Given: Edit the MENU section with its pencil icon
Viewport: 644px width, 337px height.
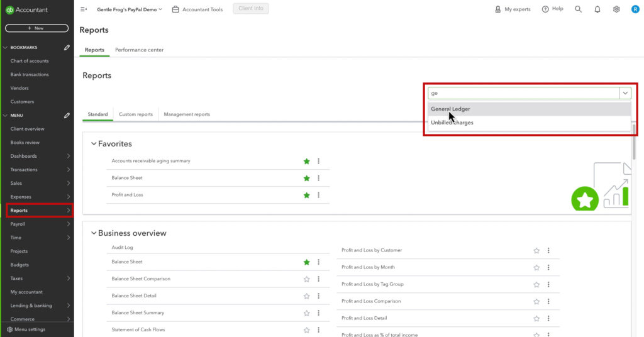Looking at the screenshot, I should [67, 116].
